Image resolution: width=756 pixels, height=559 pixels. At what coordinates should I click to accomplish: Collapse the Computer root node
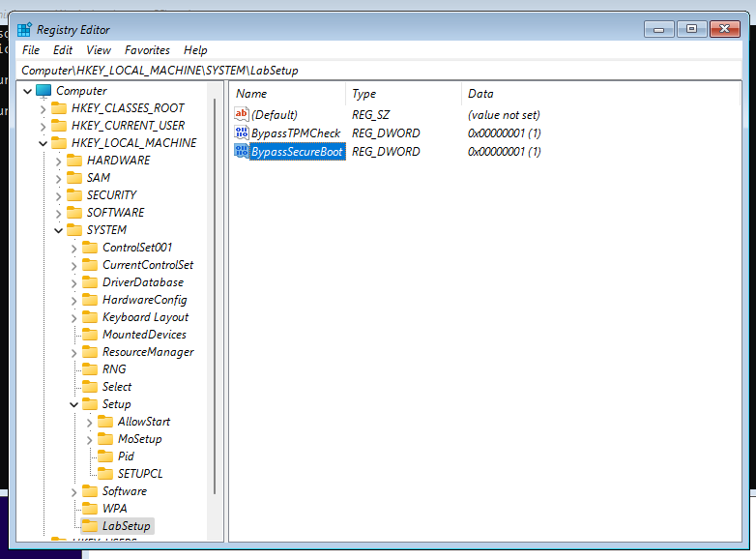click(x=27, y=91)
